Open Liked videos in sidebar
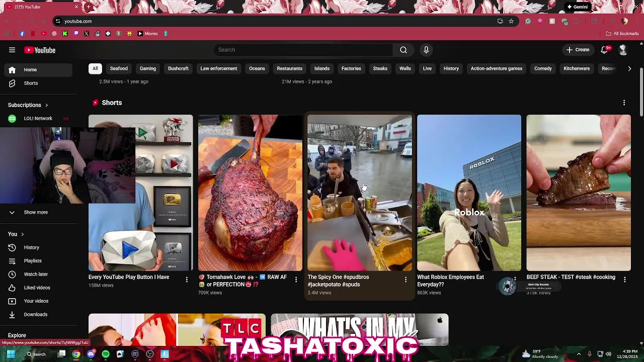Image resolution: width=644 pixels, height=362 pixels. pyautogui.click(x=38, y=288)
